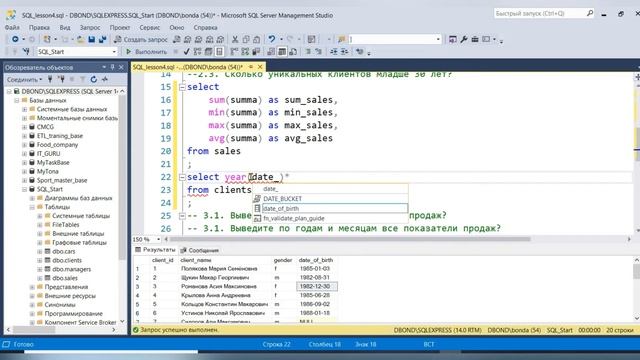The image size is (640, 360).
Task: Open Analysis Services MDX query icon
Action: click(x=187, y=39)
